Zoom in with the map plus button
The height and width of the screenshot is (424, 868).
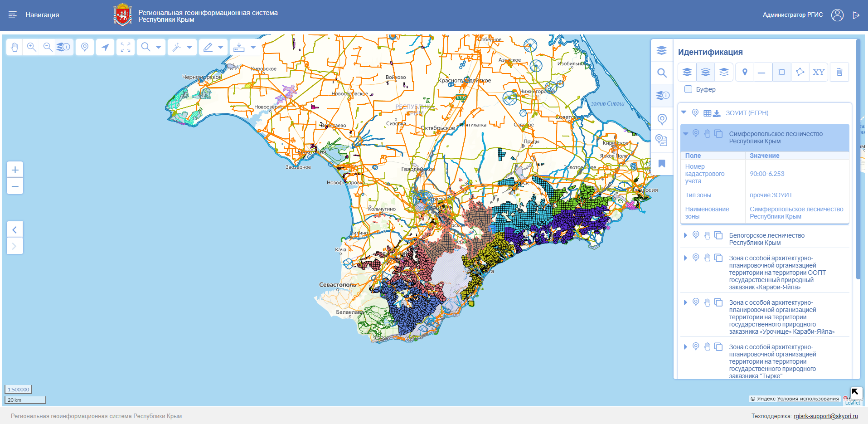15,170
